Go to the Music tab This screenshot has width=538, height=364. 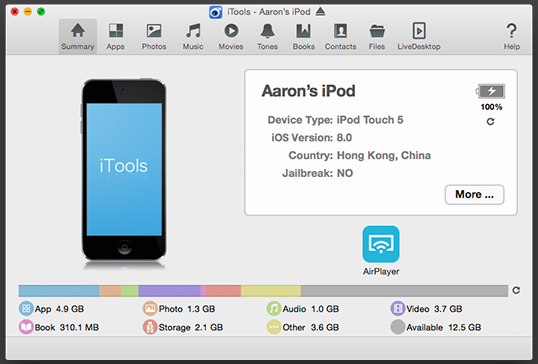click(x=193, y=36)
